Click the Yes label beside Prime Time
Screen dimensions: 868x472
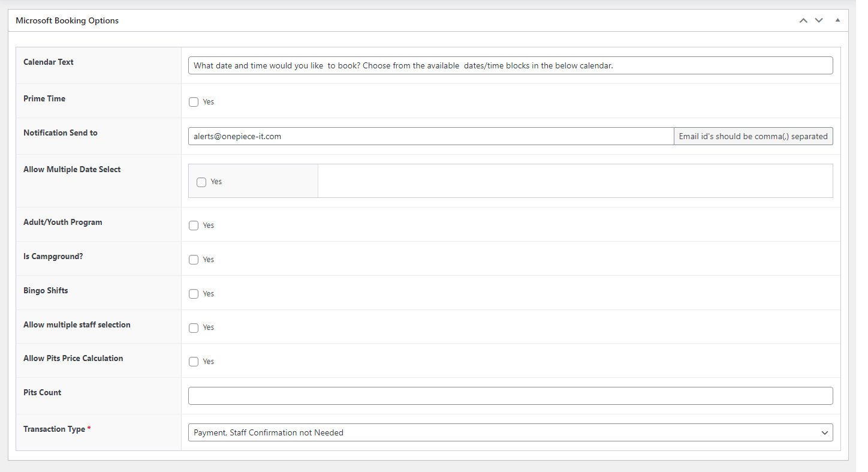click(208, 102)
